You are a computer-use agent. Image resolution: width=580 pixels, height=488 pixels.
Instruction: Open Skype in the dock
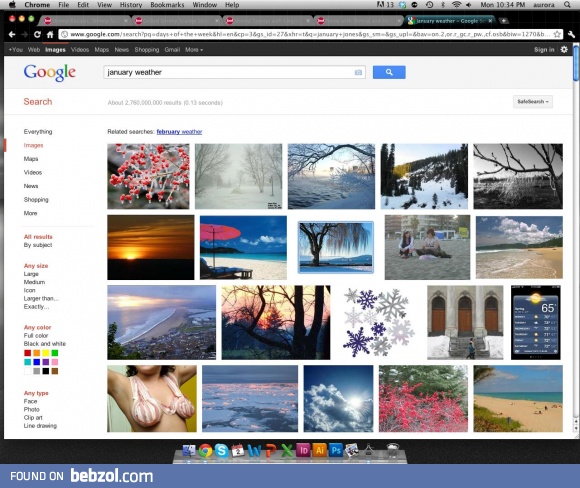222,450
